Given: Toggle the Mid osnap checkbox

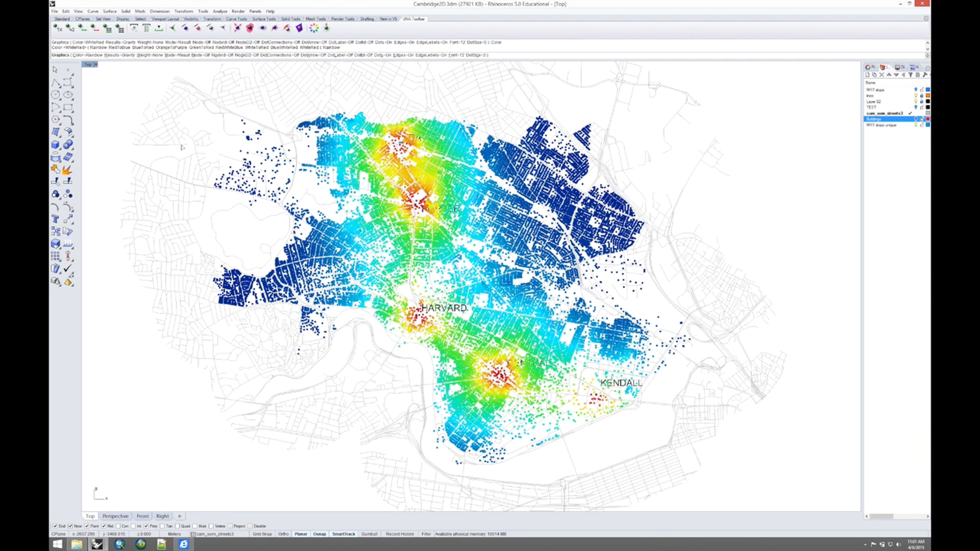Looking at the screenshot, I should (x=104, y=526).
